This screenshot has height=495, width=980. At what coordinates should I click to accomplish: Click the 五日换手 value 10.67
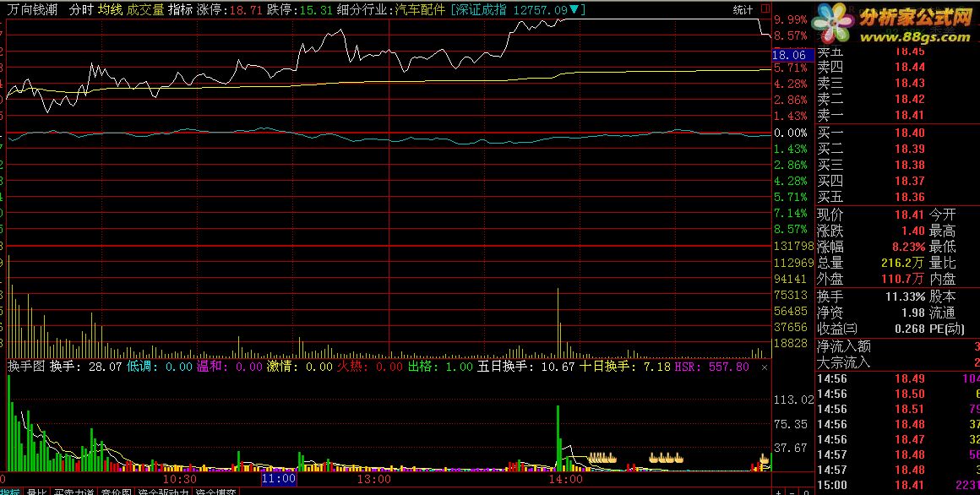tap(558, 367)
